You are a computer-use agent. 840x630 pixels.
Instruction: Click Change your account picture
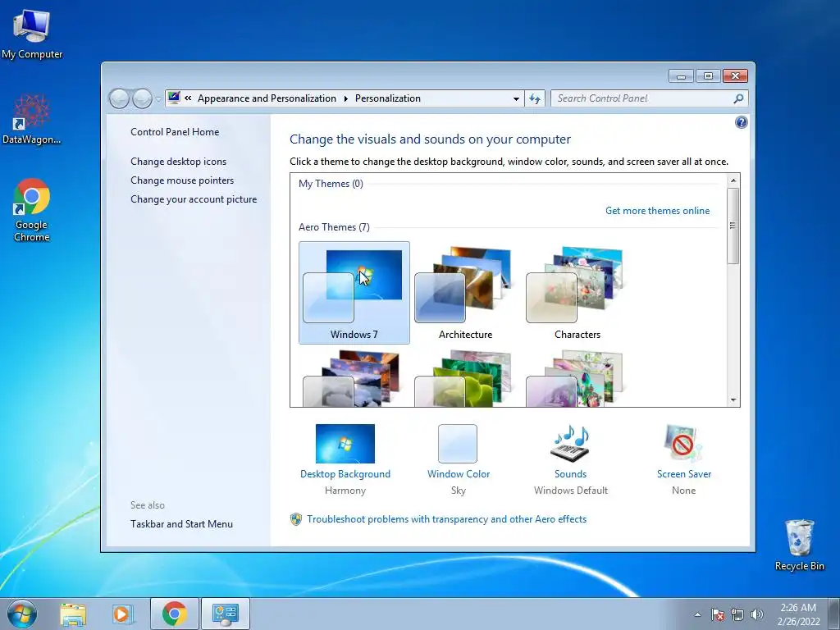point(194,199)
